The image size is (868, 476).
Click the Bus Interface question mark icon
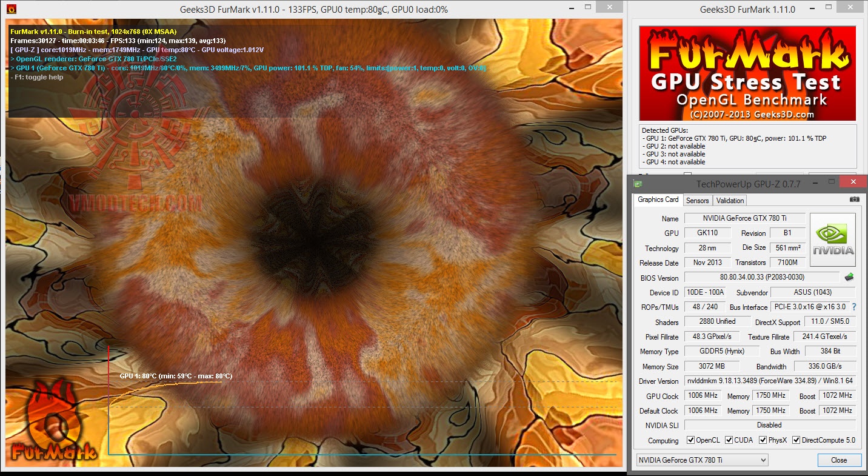point(854,307)
